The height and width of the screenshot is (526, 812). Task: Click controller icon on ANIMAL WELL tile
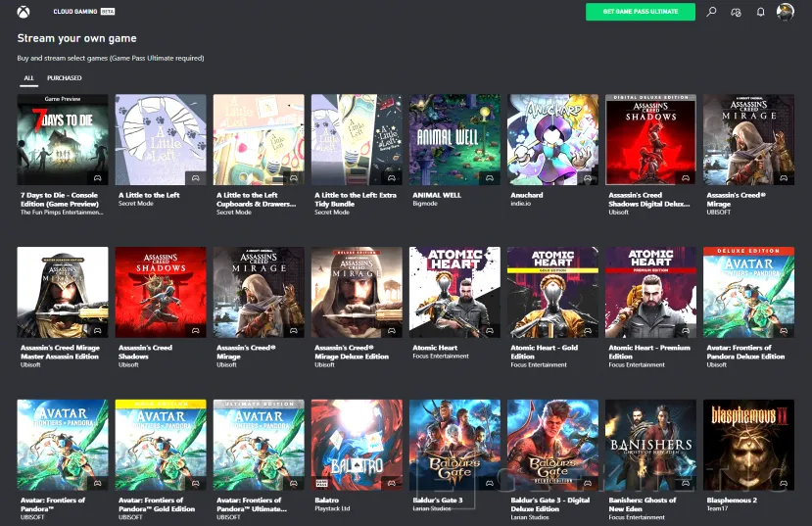490,177
